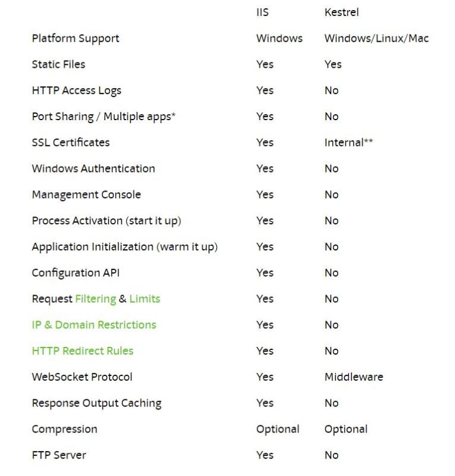Screen dimensions: 455x476
Task: Select the Static Files row label
Action: coord(58,64)
